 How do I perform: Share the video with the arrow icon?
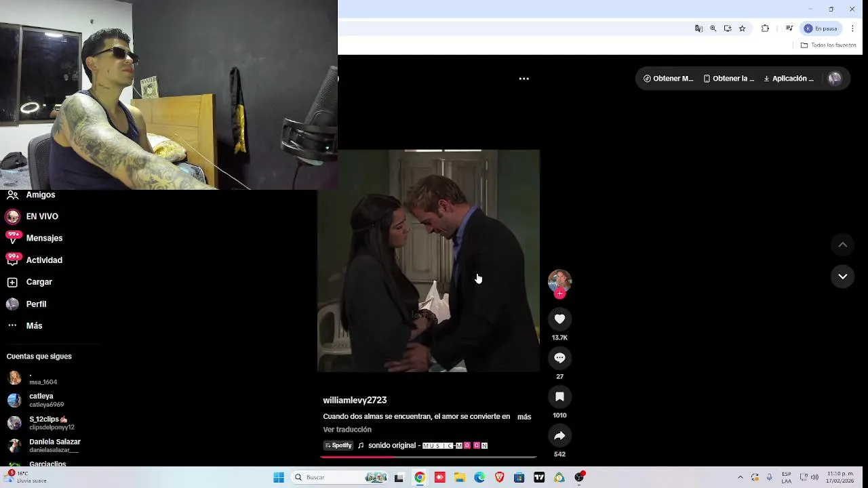559,436
